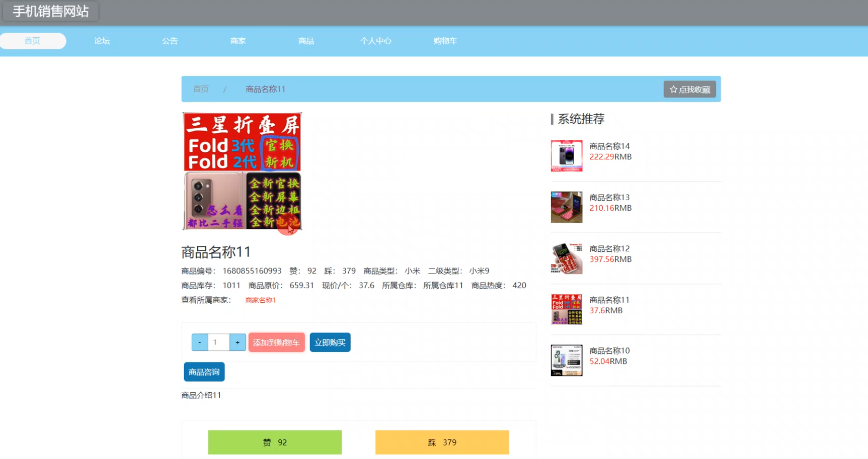Click the 商品介绍11 description text
The width and height of the screenshot is (868, 459).
tap(201, 396)
